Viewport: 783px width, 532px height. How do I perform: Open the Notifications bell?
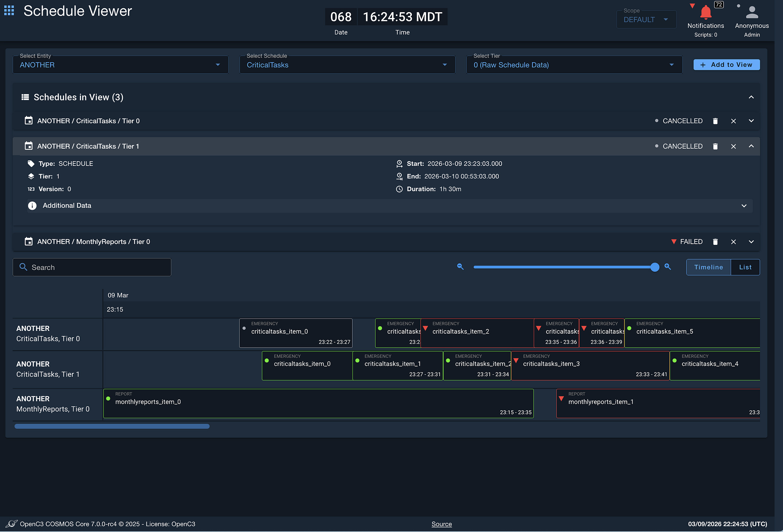[705, 12]
